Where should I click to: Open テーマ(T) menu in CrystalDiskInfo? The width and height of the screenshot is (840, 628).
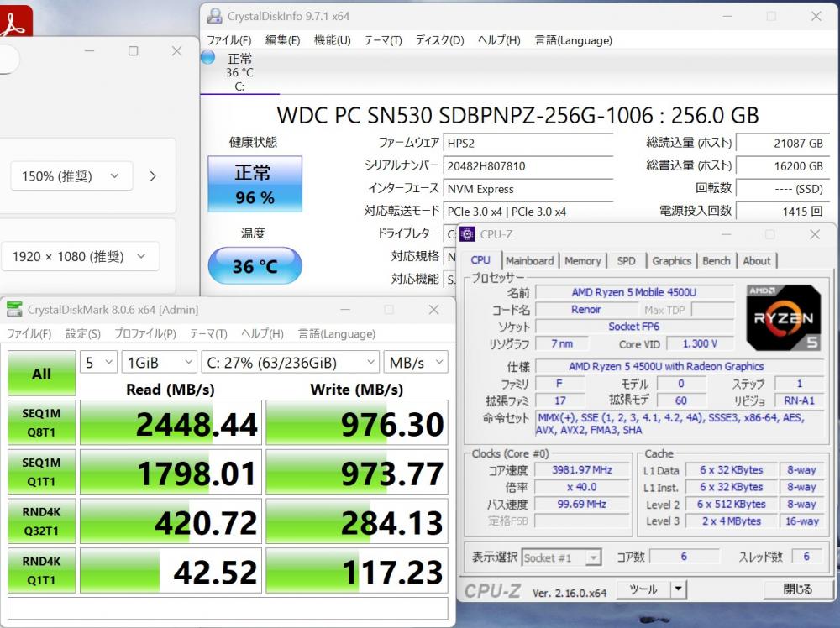click(x=382, y=40)
